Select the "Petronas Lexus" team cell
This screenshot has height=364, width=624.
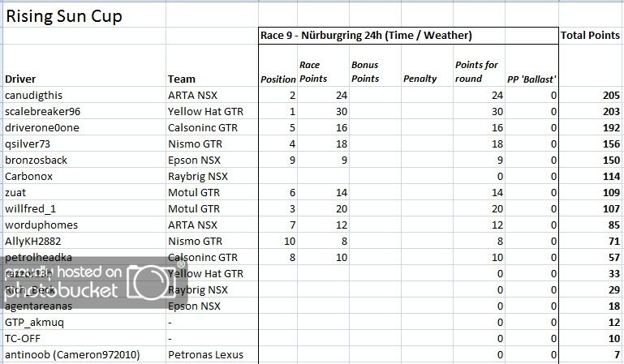coord(205,354)
